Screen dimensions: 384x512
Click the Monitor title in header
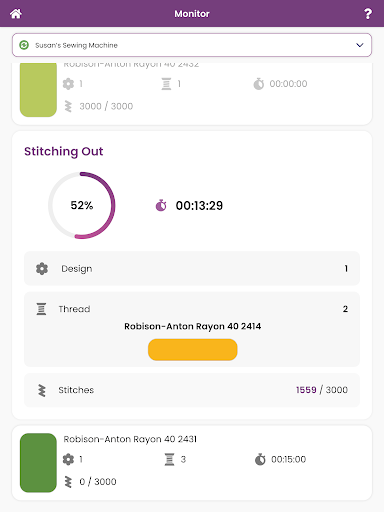tap(192, 14)
